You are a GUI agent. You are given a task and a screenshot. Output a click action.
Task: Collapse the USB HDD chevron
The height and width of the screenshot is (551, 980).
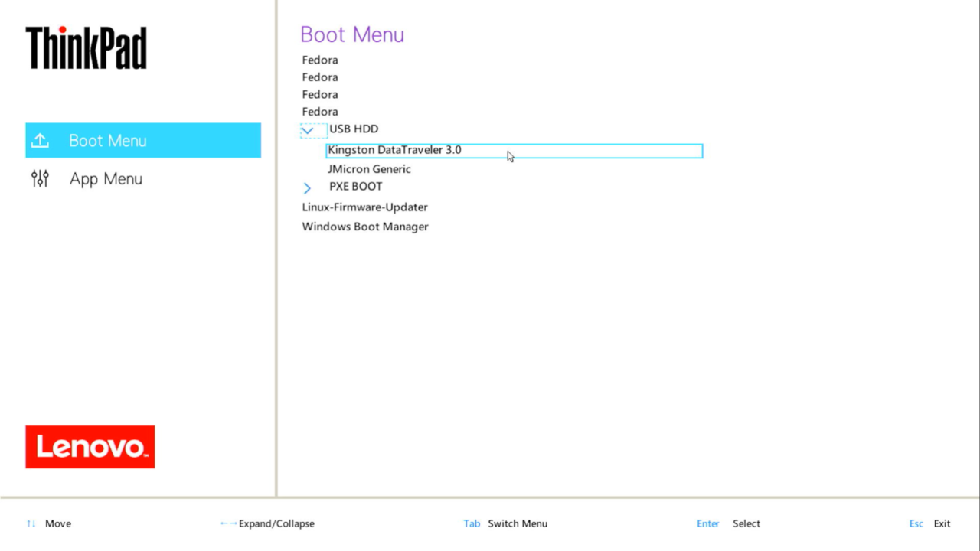307,130
